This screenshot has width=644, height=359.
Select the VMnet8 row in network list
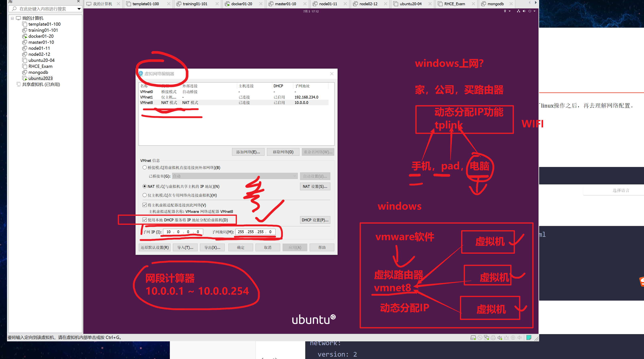tap(234, 103)
